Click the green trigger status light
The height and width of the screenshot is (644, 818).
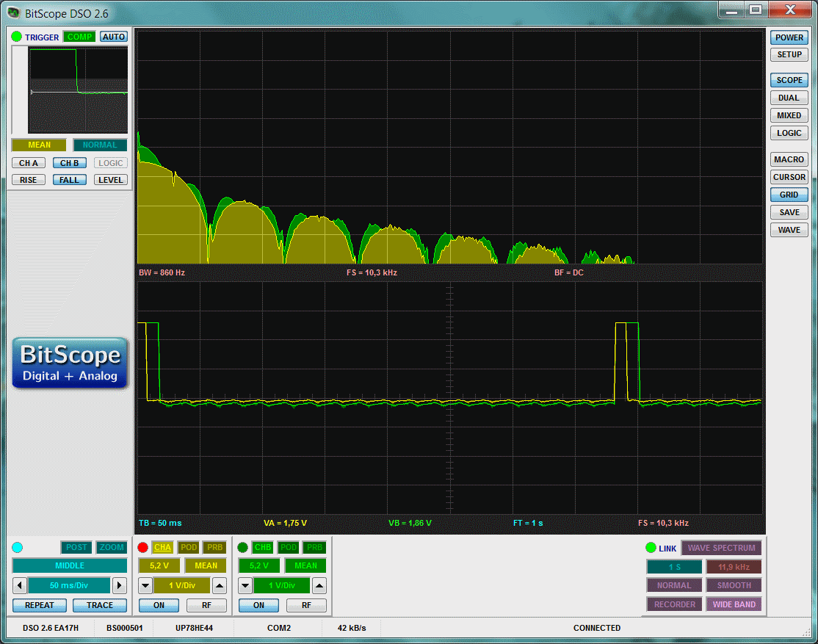pyautogui.click(x=16, y=37)
